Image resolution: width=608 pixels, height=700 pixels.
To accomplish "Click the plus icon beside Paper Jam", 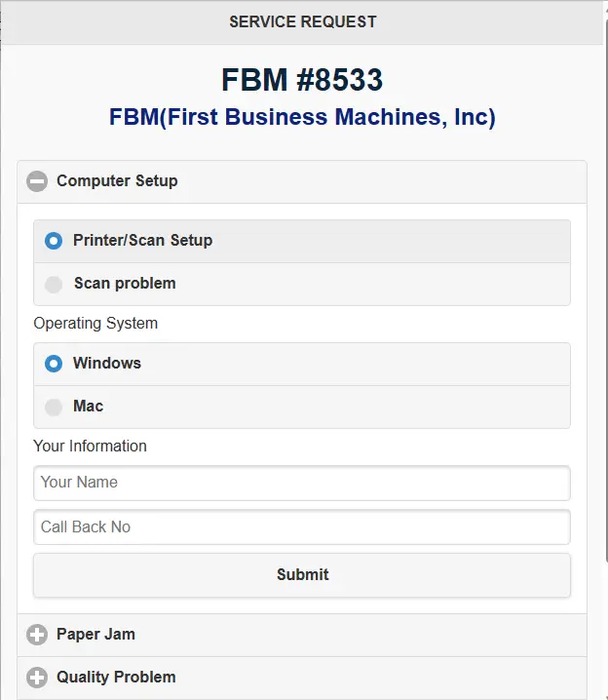I will point(37,635).
